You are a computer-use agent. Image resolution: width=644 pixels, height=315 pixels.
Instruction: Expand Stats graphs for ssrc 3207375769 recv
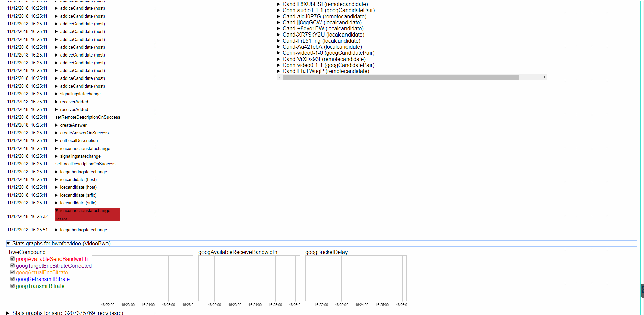coord(8,313)
